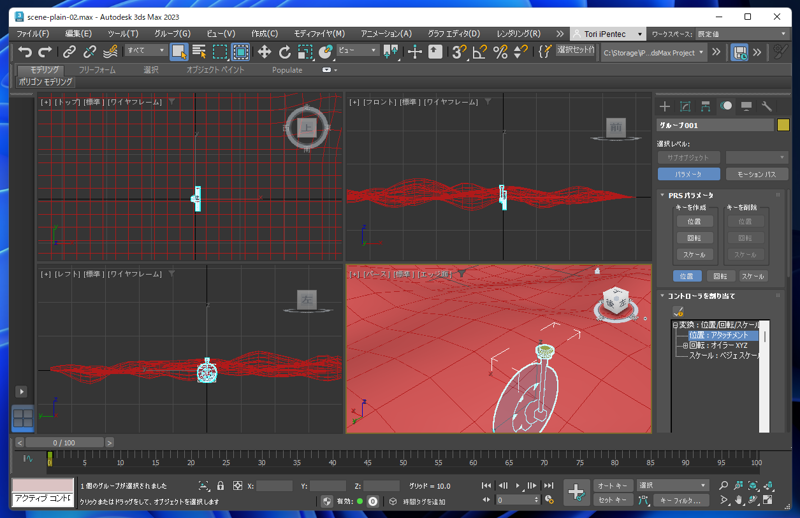Collapse the コントローラを割り当て rollout
This screenshot has height=518, width=800.
[701, 295]
